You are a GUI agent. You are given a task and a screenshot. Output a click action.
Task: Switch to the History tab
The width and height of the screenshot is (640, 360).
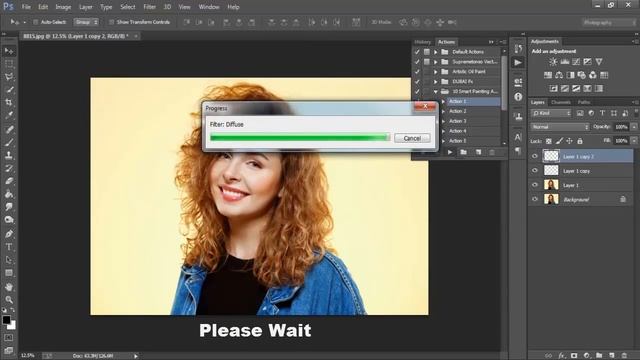click(422, 42)
